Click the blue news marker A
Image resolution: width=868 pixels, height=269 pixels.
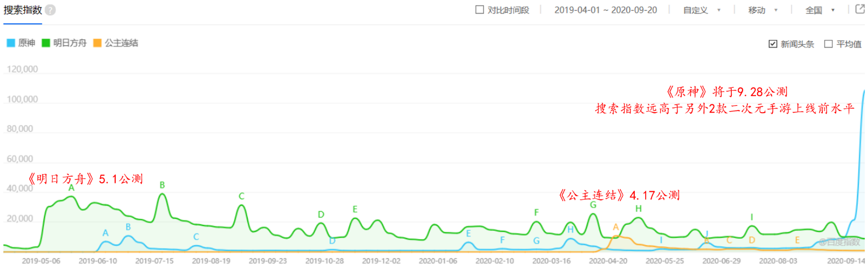[106, 233]
